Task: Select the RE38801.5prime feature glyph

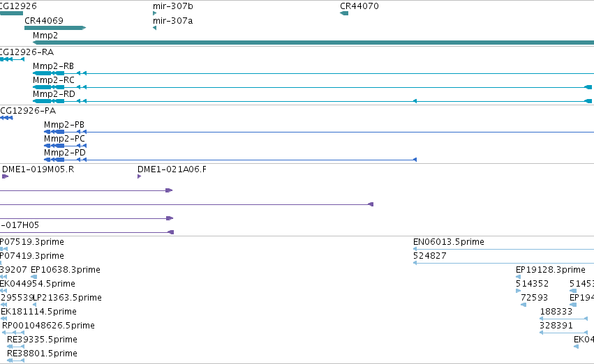Action: coord(15,361)
